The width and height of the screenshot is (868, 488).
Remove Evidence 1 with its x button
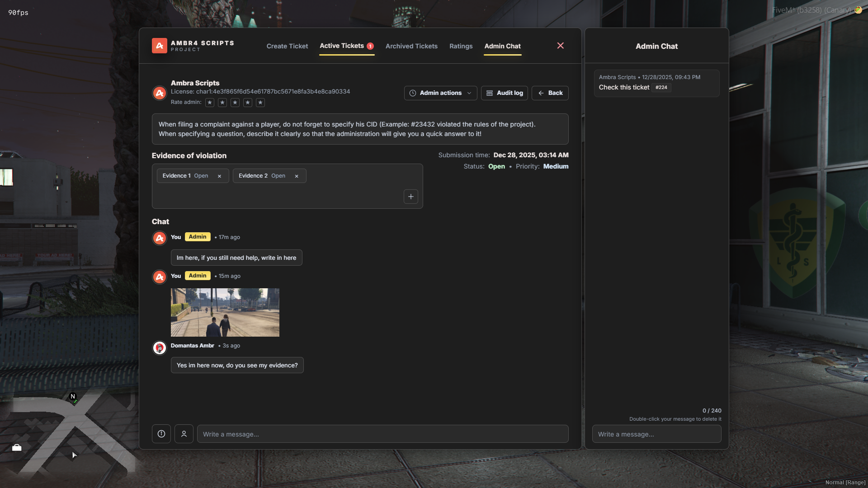tap(219, 176)
